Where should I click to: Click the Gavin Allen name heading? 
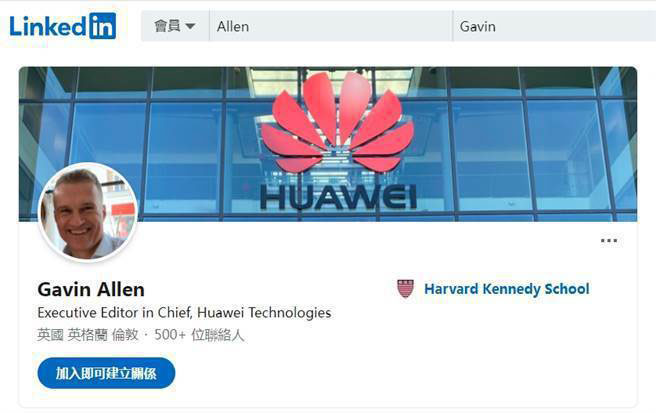pyautogui.click(x=91, y=290)
